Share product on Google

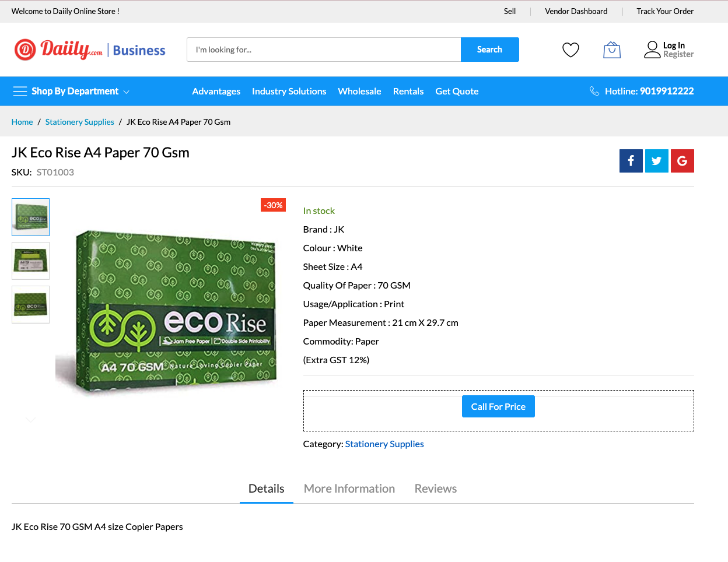pos(682,161)
